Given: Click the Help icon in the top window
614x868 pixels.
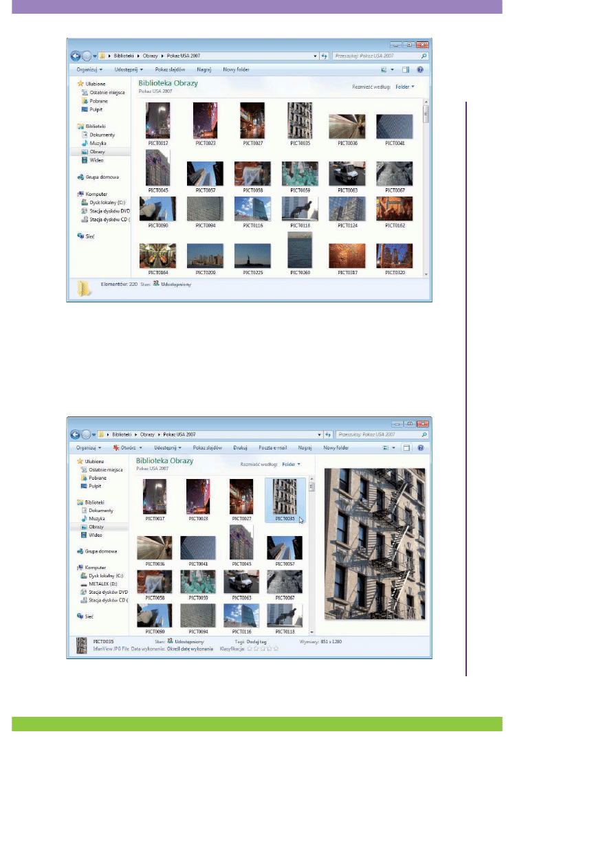Looking at the screenshot, I should point(421,69).
